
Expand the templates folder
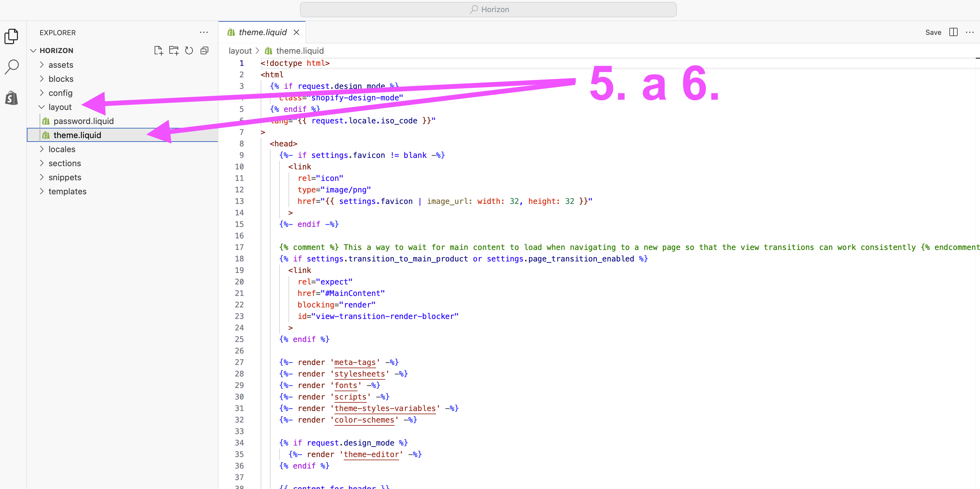point(67,191)
